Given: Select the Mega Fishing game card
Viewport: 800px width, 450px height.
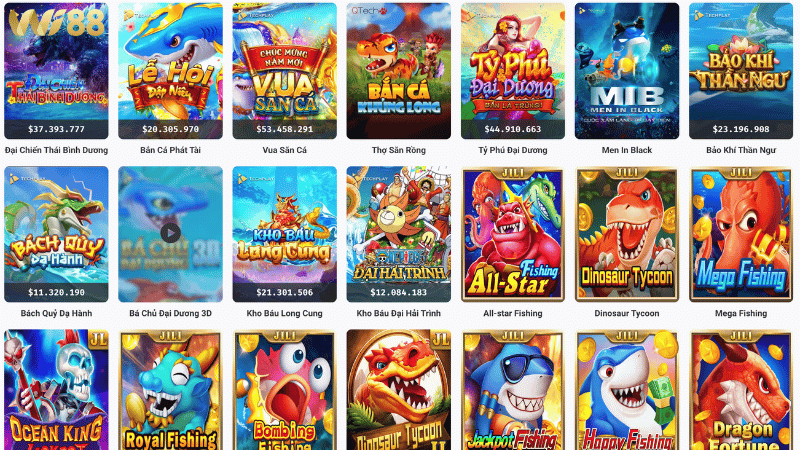Looking at the screenshot, I should pos(741,234).
